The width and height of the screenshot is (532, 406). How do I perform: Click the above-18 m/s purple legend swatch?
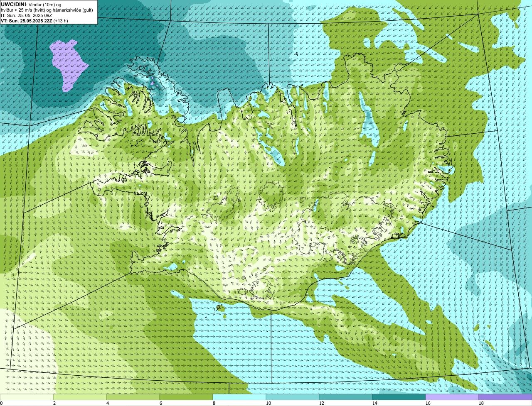(x=505, y=397)
